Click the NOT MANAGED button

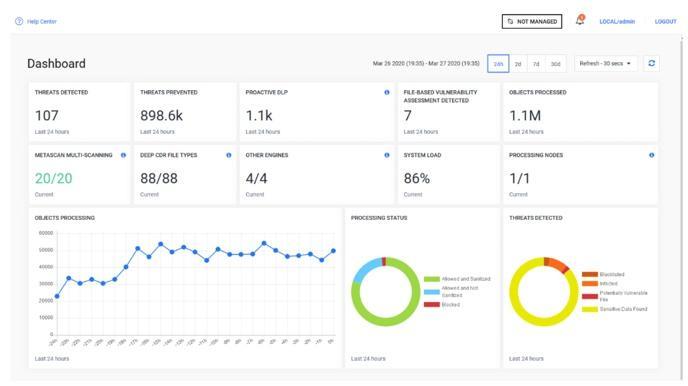532,21
